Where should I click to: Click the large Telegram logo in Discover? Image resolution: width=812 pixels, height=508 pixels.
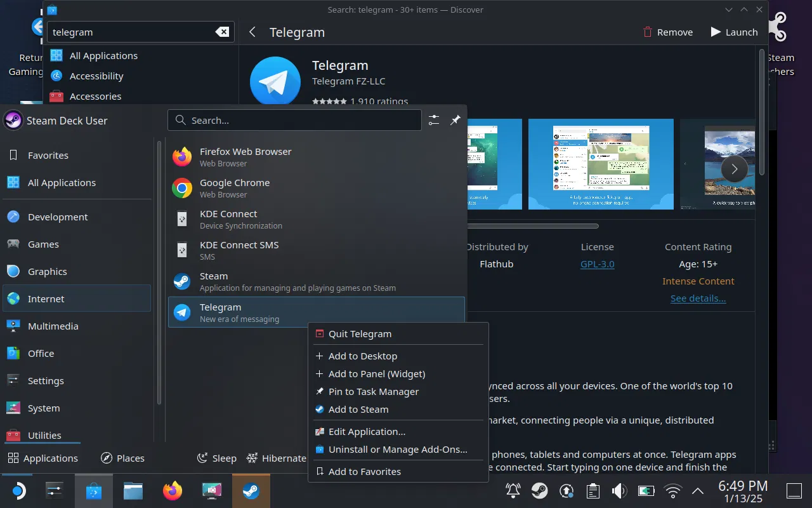point(275,81)
